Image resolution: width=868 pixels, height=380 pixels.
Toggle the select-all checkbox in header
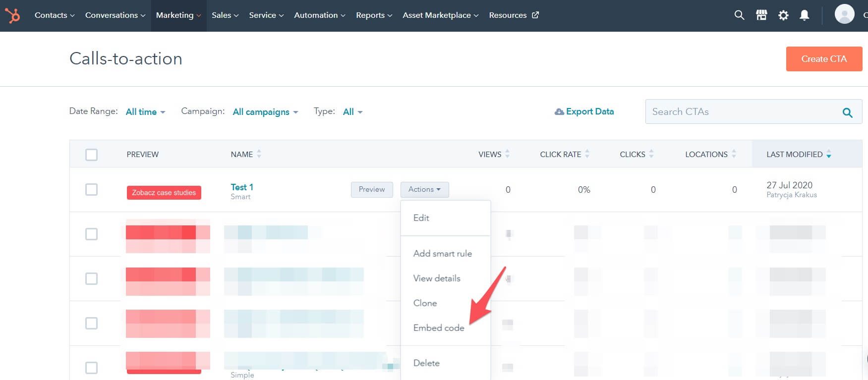point(91,155)
